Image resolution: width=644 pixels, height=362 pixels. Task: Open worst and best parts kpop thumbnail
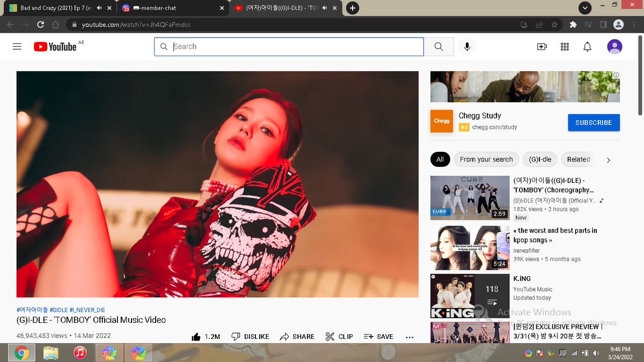470,248
